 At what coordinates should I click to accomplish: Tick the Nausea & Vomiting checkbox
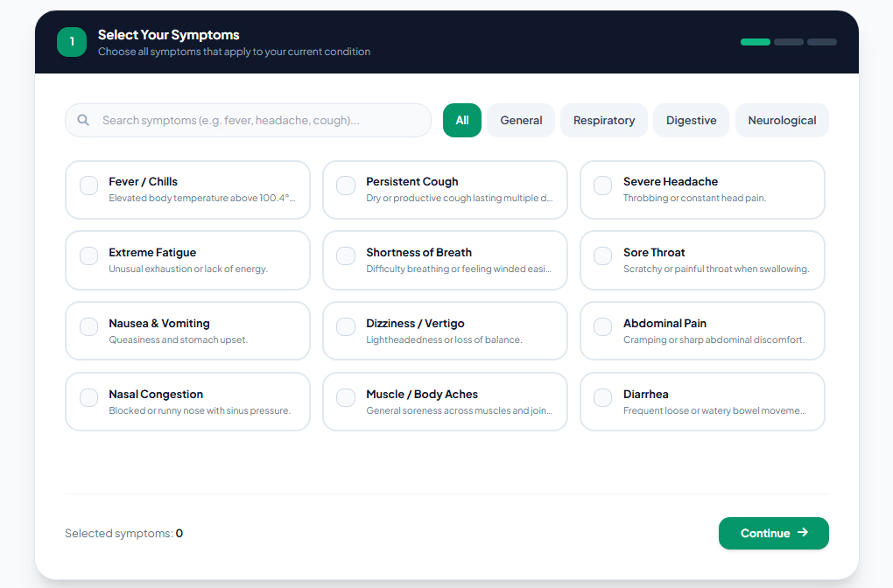(88, 326)
